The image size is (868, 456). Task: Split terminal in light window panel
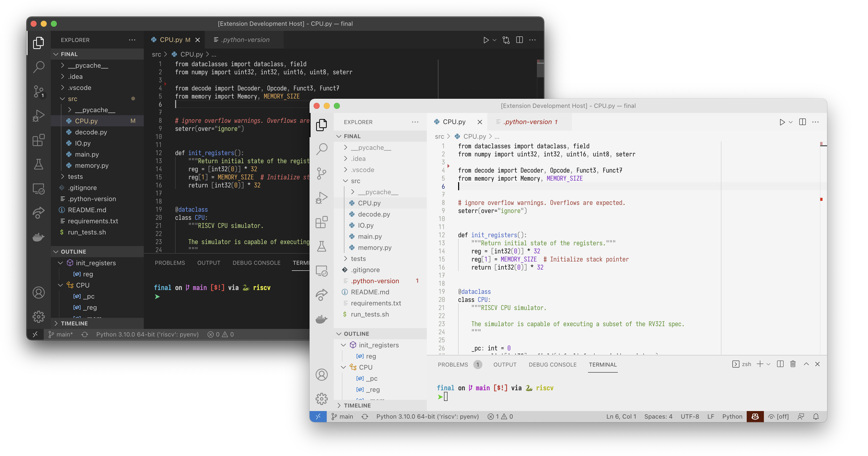780,364
